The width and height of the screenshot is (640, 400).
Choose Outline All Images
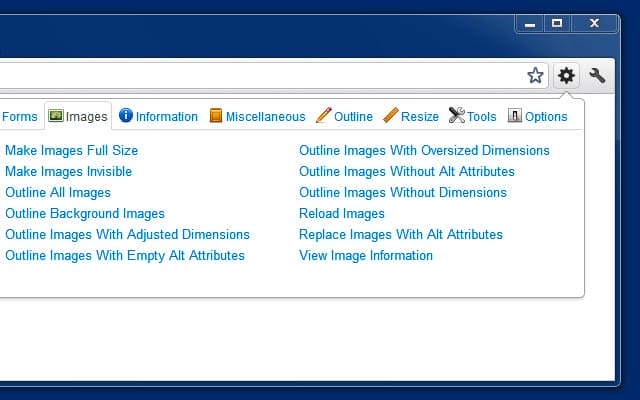coord(58,193)
